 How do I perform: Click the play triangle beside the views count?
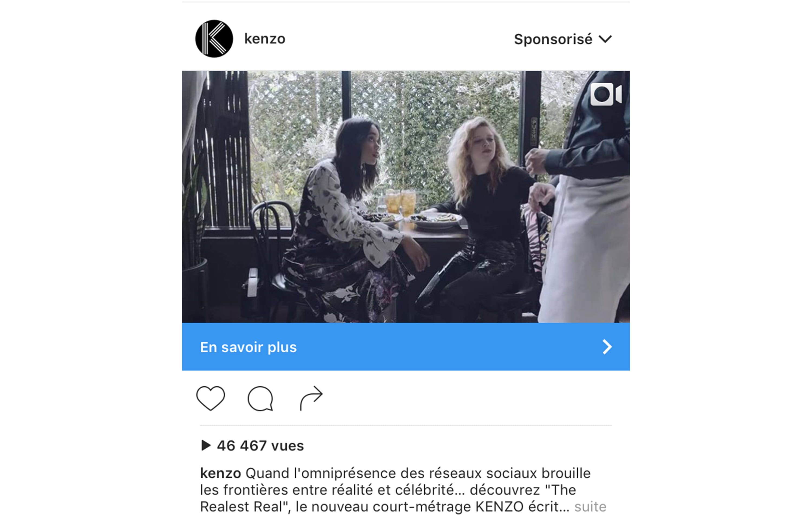(x=206, y=445)
